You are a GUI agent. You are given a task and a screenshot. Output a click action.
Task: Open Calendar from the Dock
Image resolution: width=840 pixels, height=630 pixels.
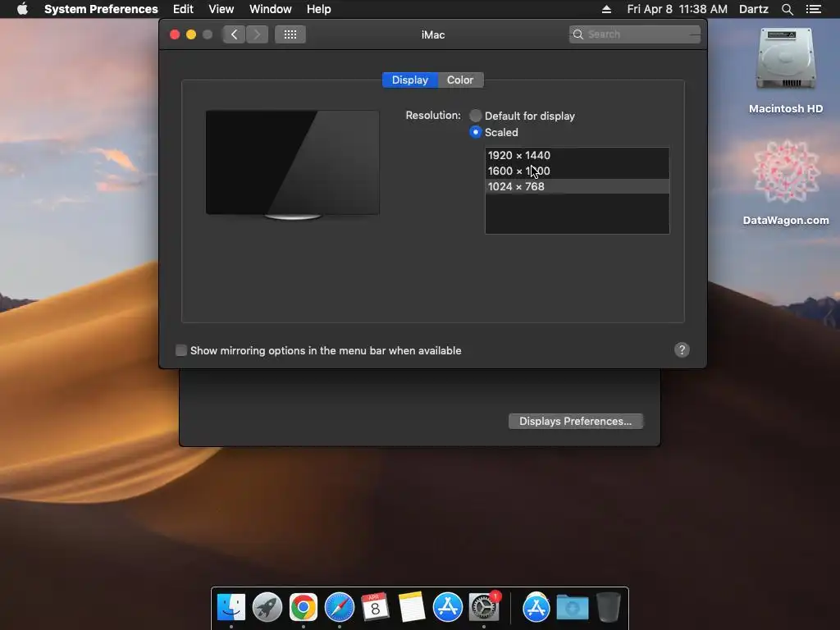(375, 607)
